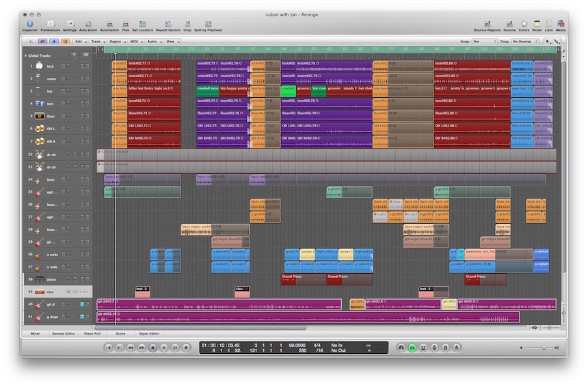Adjust the master volume slider
This screenshot has width=588, height=386.
(544, 348)
